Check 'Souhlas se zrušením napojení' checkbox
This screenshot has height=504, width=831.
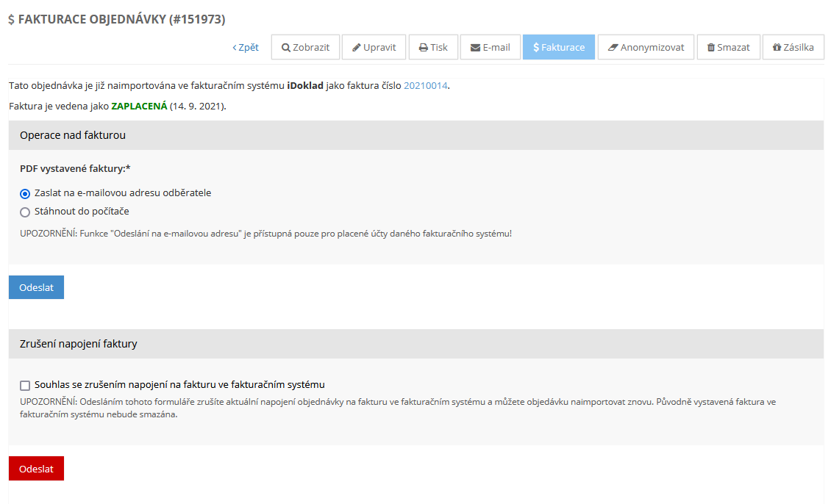(25, 385)
